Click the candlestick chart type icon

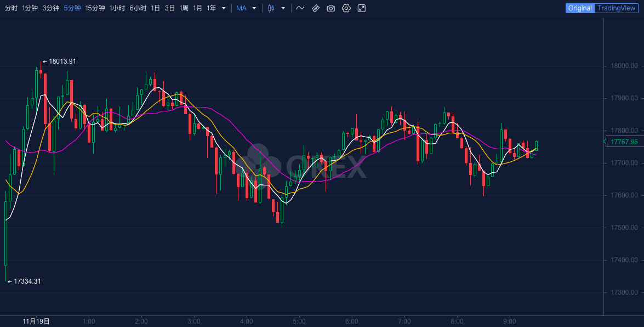point(271,8)
